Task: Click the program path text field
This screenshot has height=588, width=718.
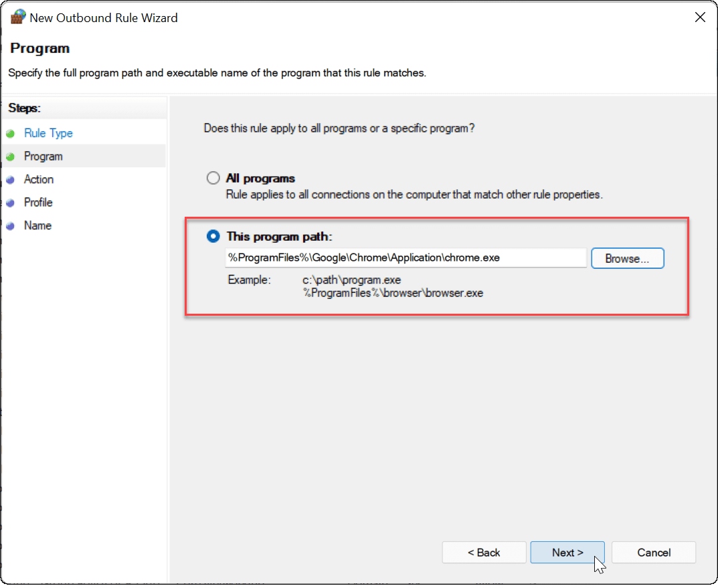Action: (406, 258)
